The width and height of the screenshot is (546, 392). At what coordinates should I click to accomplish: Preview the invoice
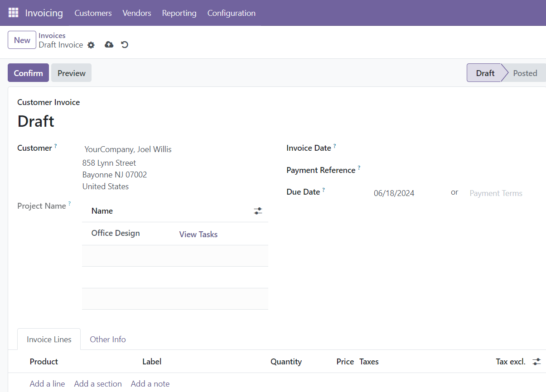[x=72, y=73]
